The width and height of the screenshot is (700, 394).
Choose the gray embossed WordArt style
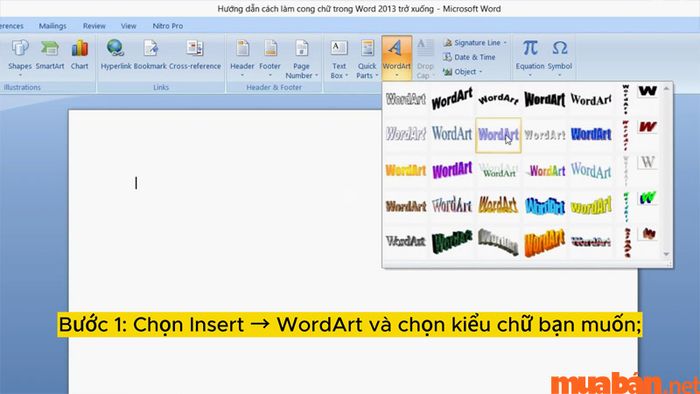click(x=545, y=134)
